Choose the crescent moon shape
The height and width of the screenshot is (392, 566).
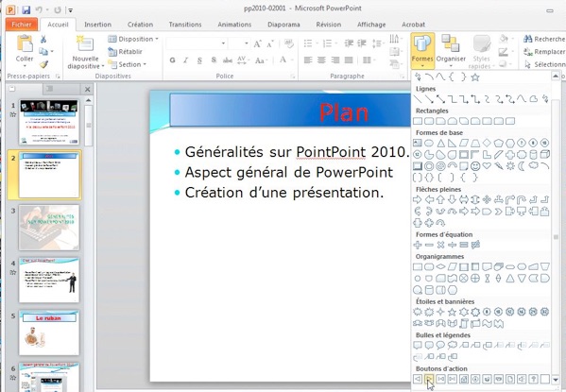click(x=522, y=166)
